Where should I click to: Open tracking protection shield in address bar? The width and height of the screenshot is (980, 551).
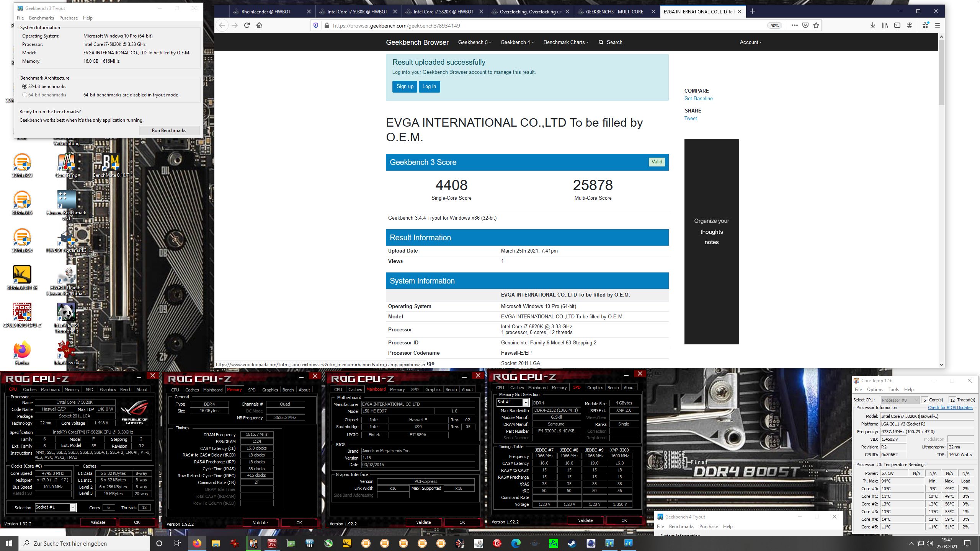point(316,25)
